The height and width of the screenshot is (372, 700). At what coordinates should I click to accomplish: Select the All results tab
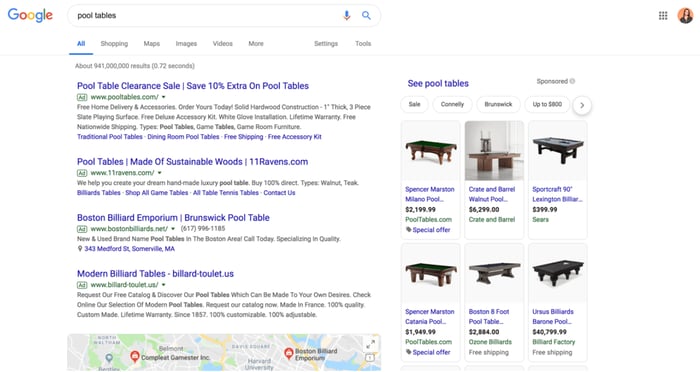[x=81, y=44]
